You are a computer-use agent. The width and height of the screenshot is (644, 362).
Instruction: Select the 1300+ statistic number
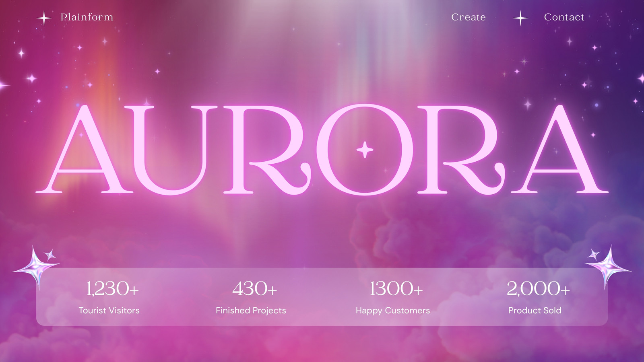tap(396, 288)
